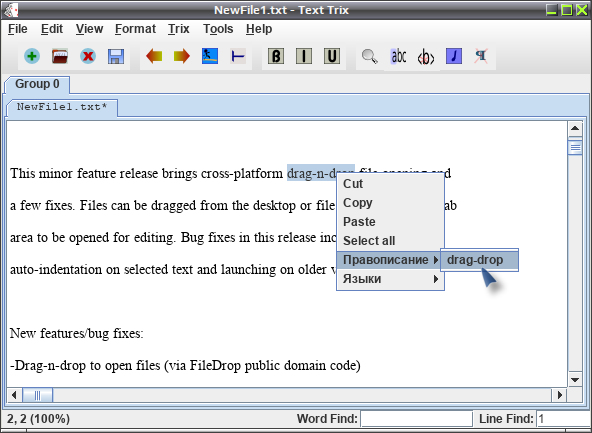Click the line starting 'auto-indentation on selected text'
This screenshot has width=592, height=433.
tap(173, 270)
